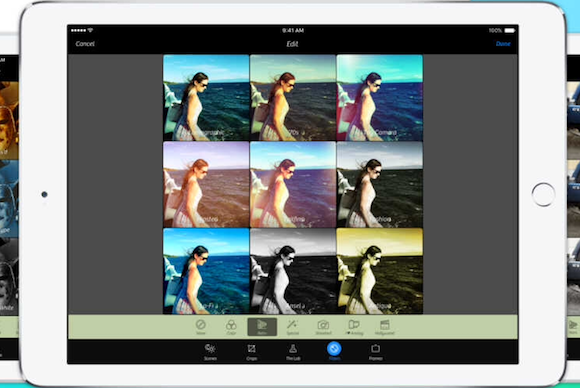Open the Analog filter category
The width and height of the screenshot is (580, 388).
[354, 327]
